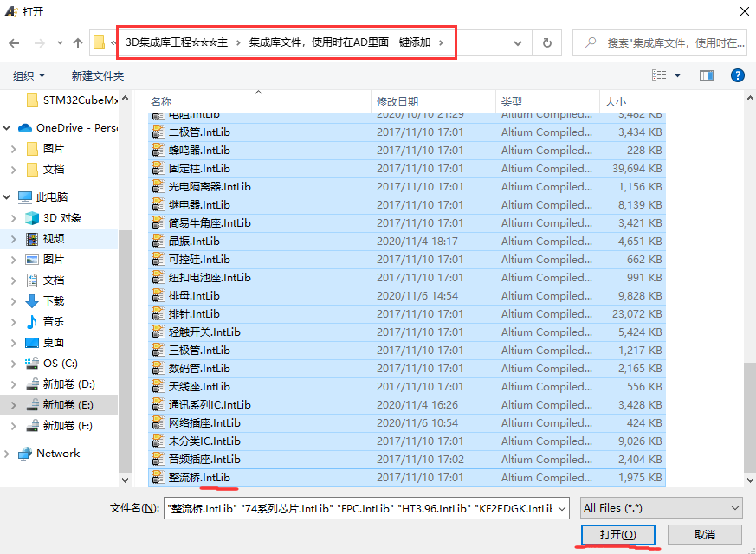
Task: Select 新加卷 (D:) drive
Action: pos(61,384)
